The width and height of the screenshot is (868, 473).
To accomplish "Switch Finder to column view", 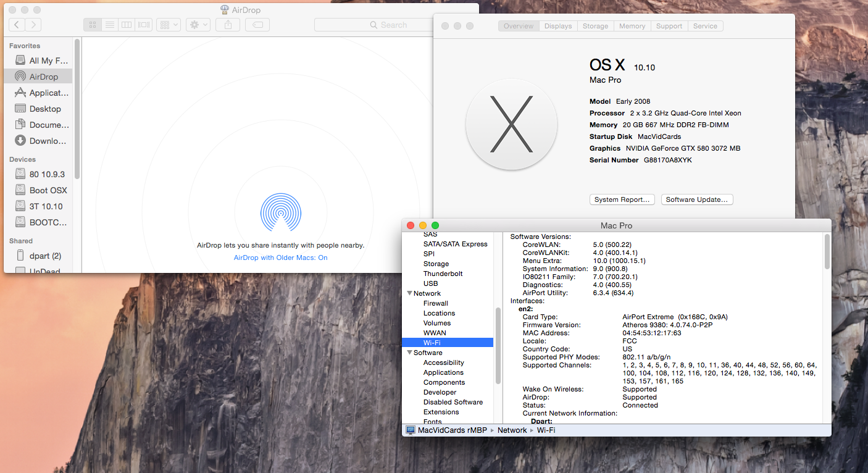I will tap(127, 25).
